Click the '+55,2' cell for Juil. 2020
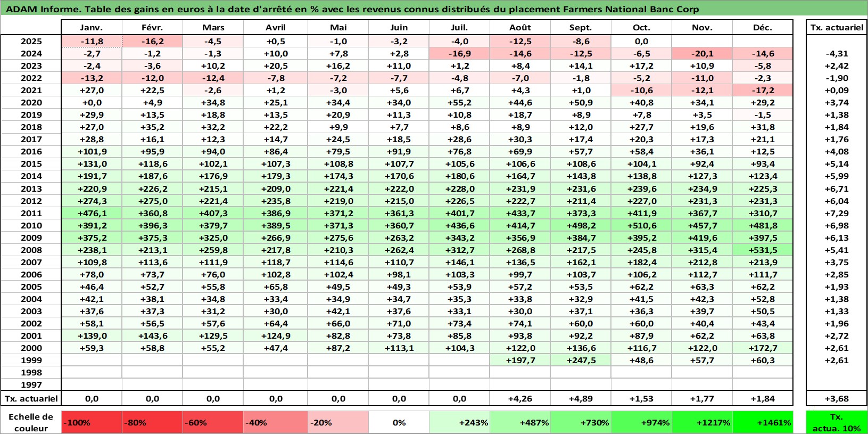868x434 pixels. click(x=459, y=102)
